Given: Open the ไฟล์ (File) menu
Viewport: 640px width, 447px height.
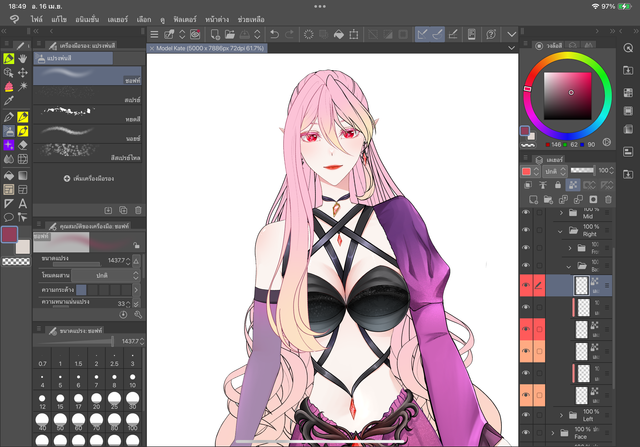Looking at the screenshot, I should [36, 19].
